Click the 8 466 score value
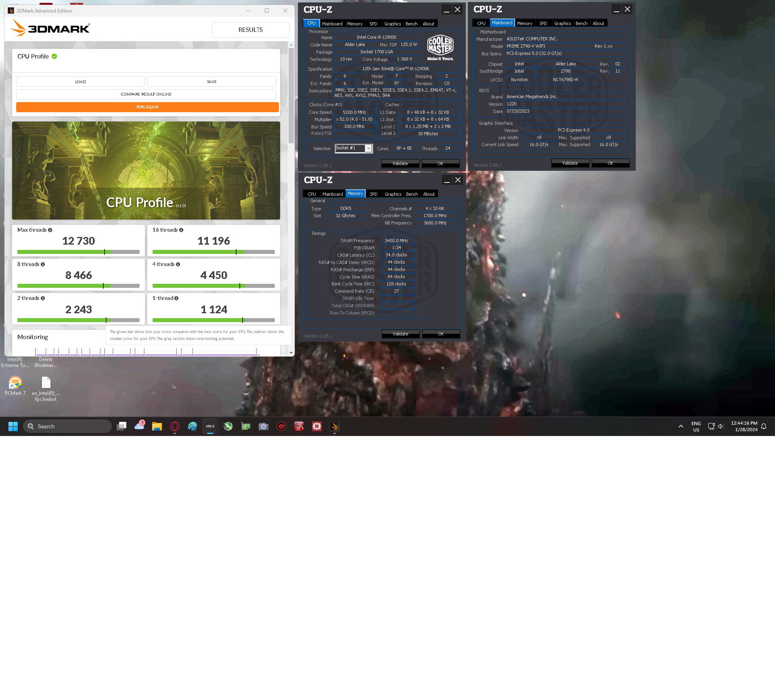Screen dimensions: 775x700 (78, 275)
